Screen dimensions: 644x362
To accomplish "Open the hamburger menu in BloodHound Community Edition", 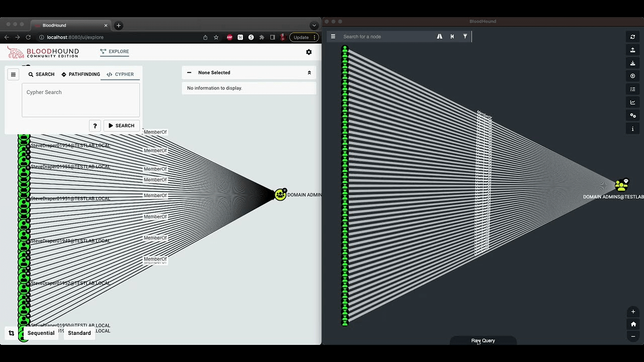I will coord(13,74).
